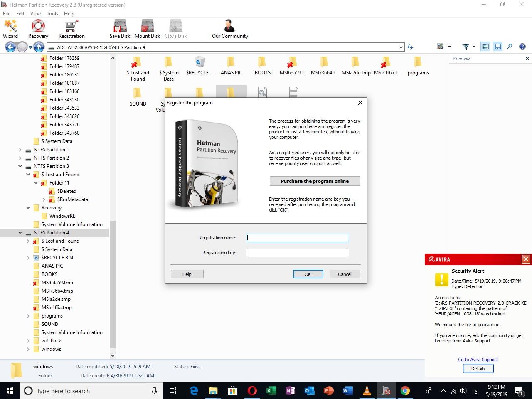The height and width of the screenshot is (399, 532).
Task: Open the filter funnel icon
Action: tap(465, 47)
